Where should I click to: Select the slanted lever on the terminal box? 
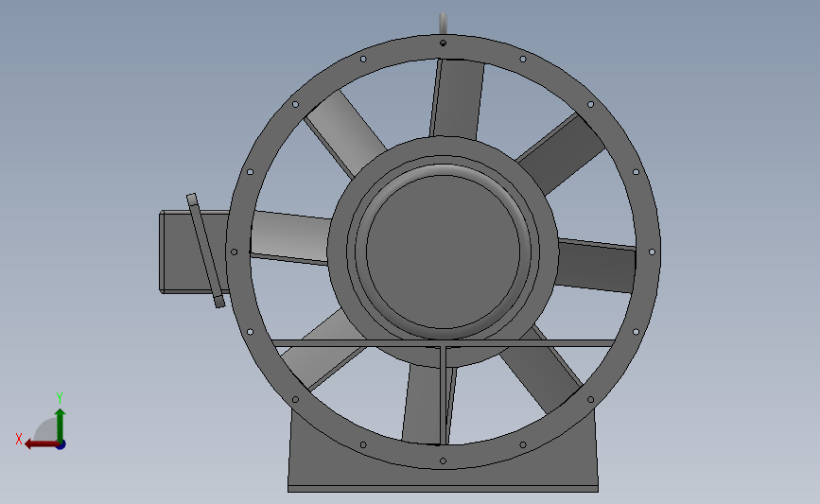(205, 251)
